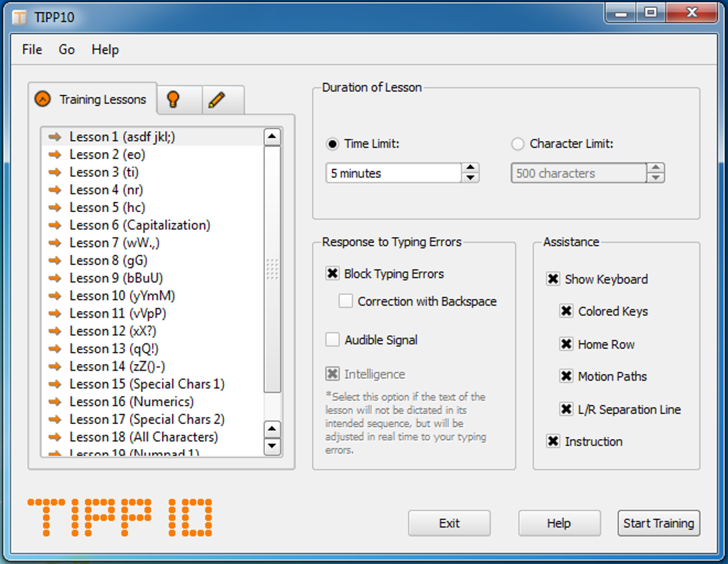
Task: Increase the time limit with the up arrow
Action: (470, 168)
